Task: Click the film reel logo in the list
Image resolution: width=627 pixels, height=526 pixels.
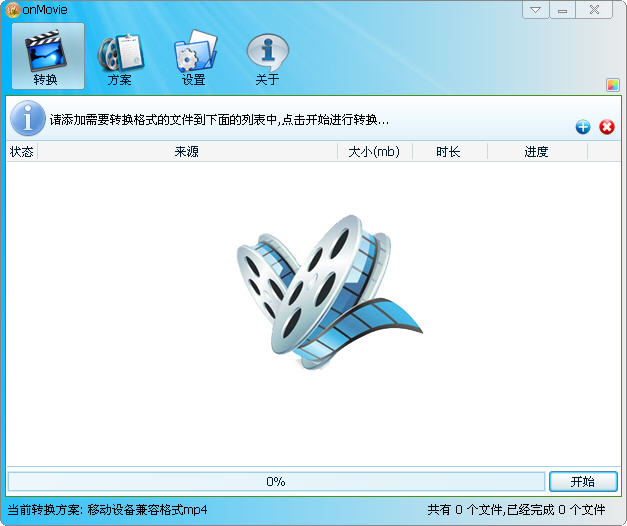Action: (329, 292)
